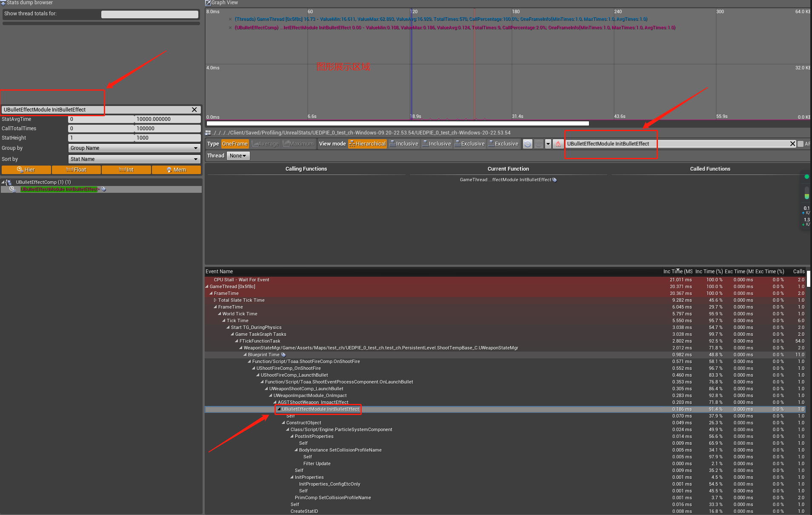Click the circular history icon beside view mode buttons
The width and height of the screenshot is (812, 515).
point(528,144)
